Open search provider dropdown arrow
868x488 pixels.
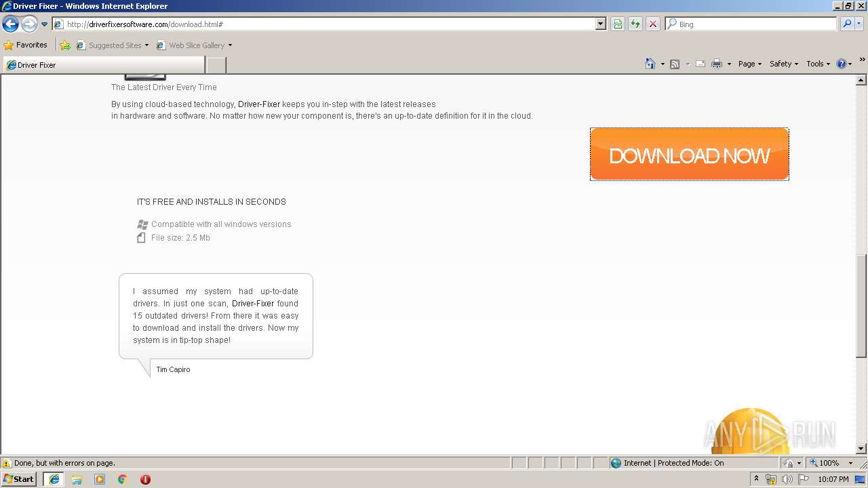coord(859,24)
